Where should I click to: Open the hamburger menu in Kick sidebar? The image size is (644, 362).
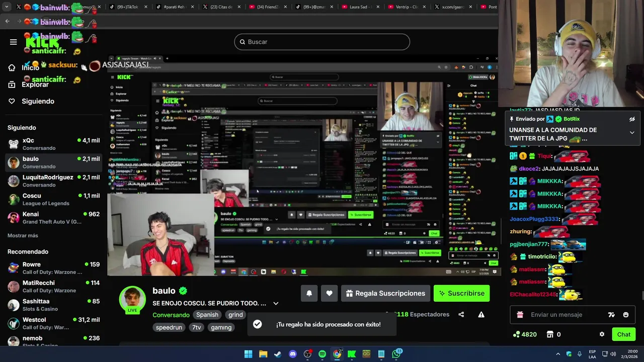point(14,42)
